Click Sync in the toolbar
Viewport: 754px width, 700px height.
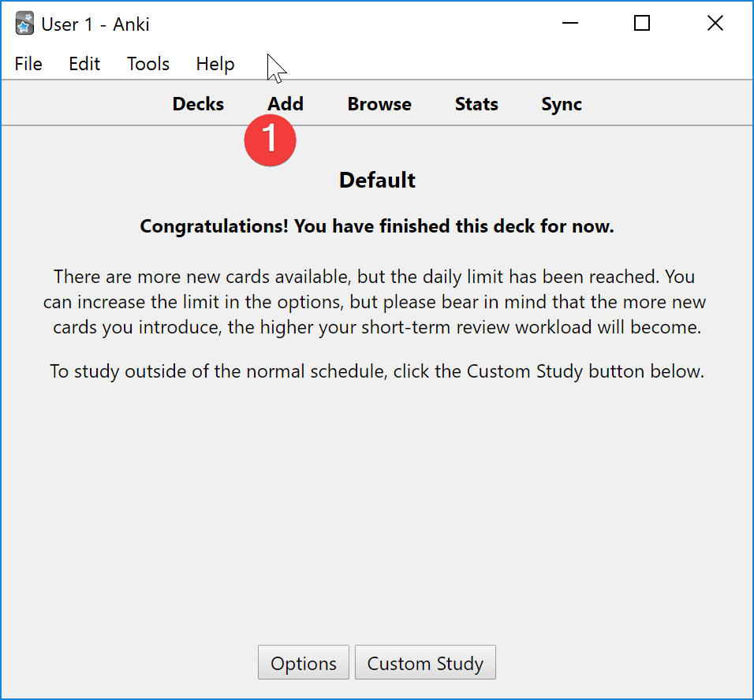[562, 105]
